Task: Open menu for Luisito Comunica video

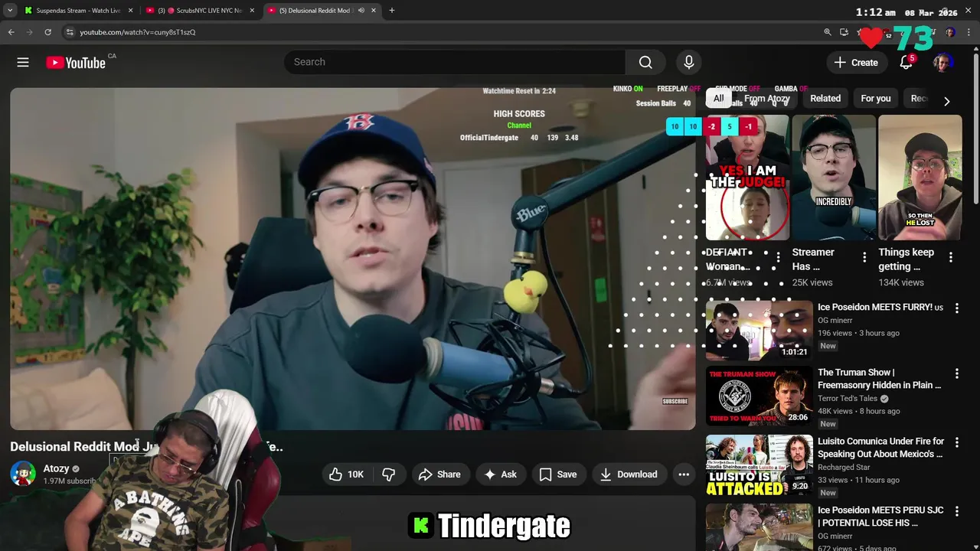Action: [956, 442]
